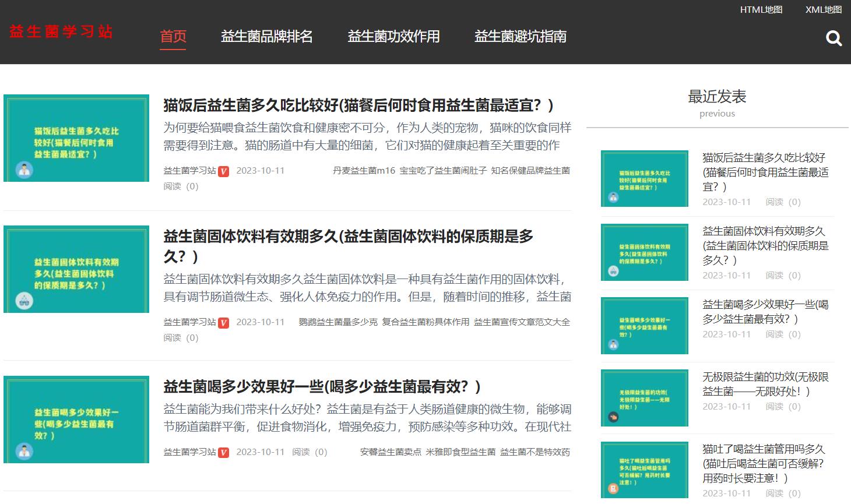The height and width of the screenshot is (504, 851).
Task: Open first main article thumbnail image
Action: [76, 138]
